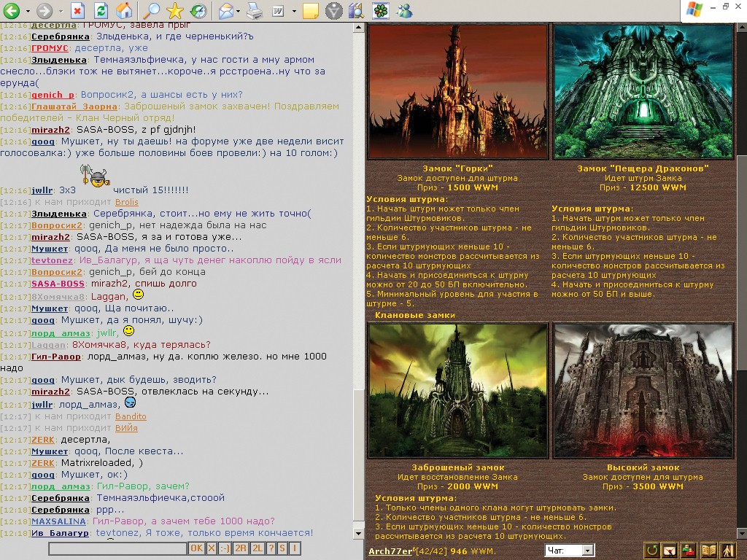Clear chat input with the X button
747x560 pixels.
(212, 548)
